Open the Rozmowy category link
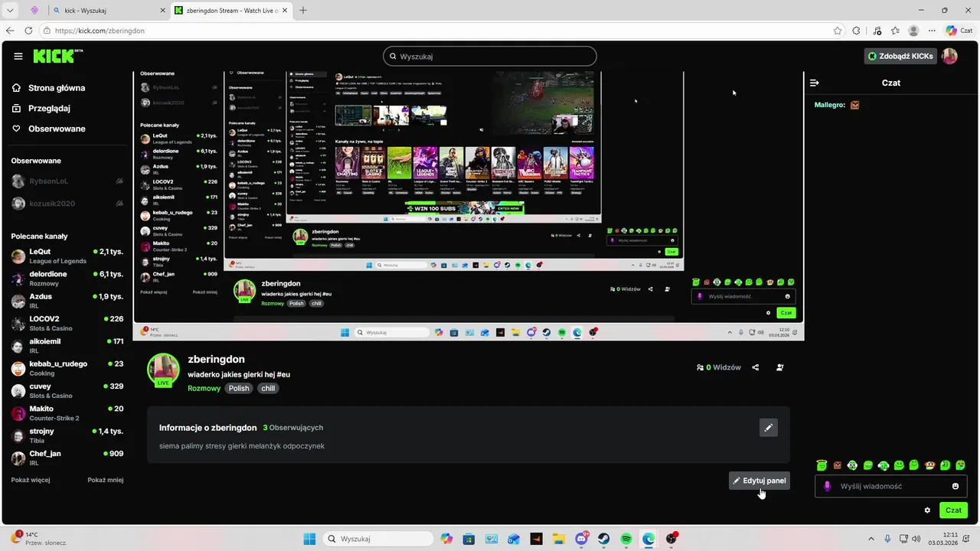Viewport: 980px width, 551px height. [x=204, y=388]
